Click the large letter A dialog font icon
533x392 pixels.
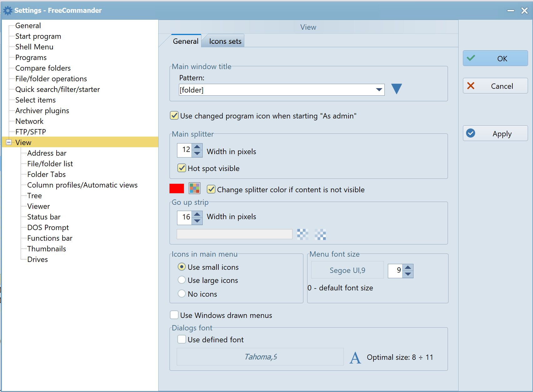point(355,358)
